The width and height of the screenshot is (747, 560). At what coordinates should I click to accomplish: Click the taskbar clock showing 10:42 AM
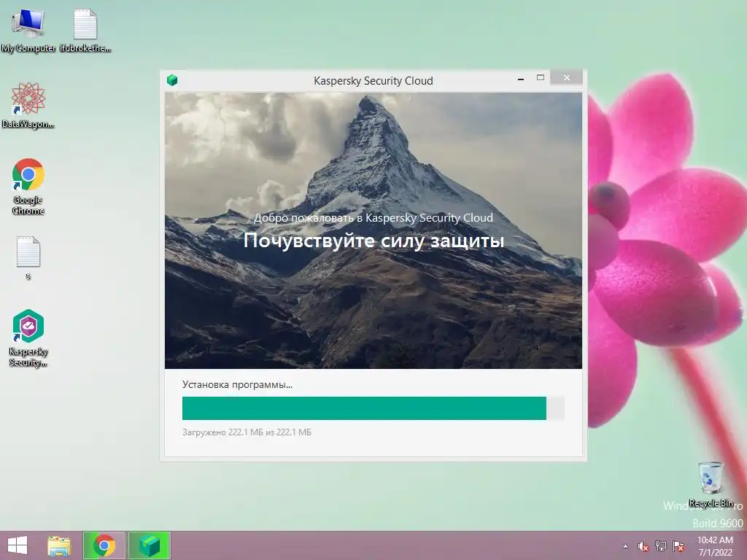click(x=715, y=545)
